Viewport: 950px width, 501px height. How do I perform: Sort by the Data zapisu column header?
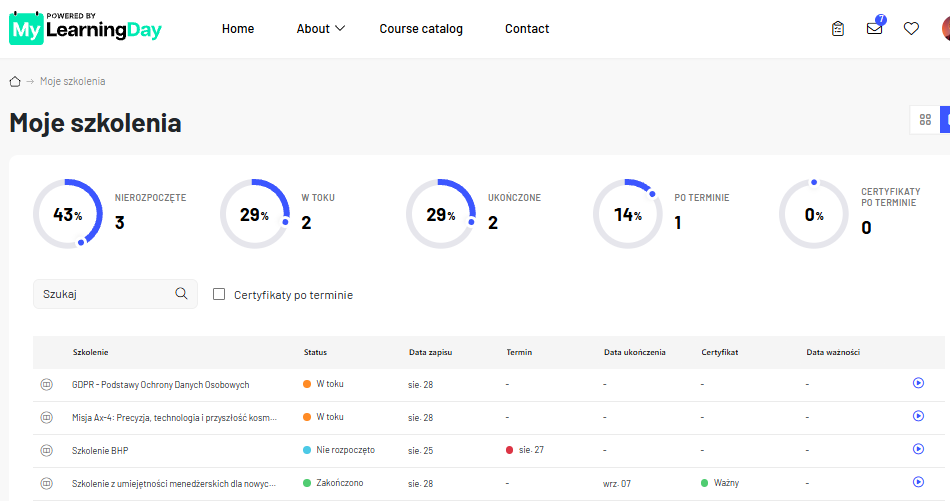click(x=430, y=352)
